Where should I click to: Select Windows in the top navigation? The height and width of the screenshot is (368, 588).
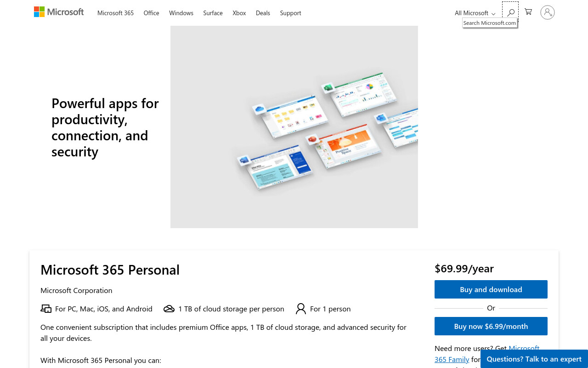point(181,13)
